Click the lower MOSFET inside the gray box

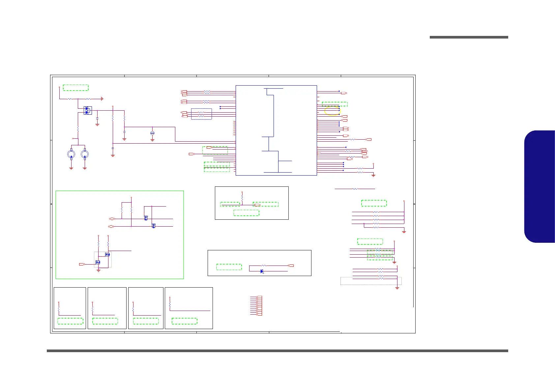click(x=98, y=263)
